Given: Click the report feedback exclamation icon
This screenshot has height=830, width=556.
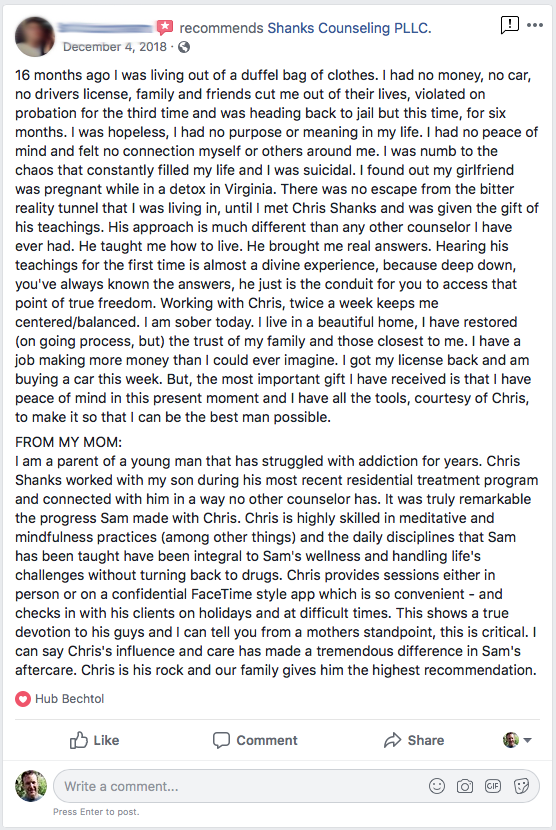Looking at the screenshot, I should pos(509,24).
